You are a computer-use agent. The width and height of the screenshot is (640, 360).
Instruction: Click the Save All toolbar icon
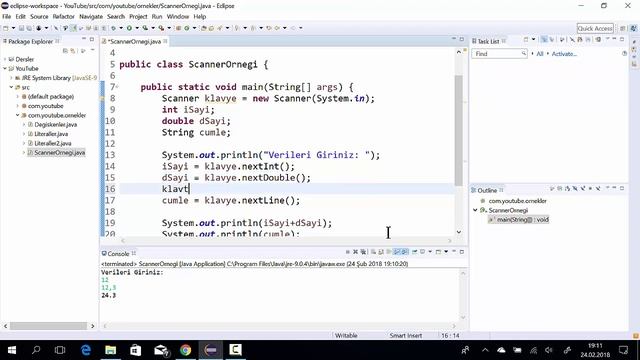(29, 28)
